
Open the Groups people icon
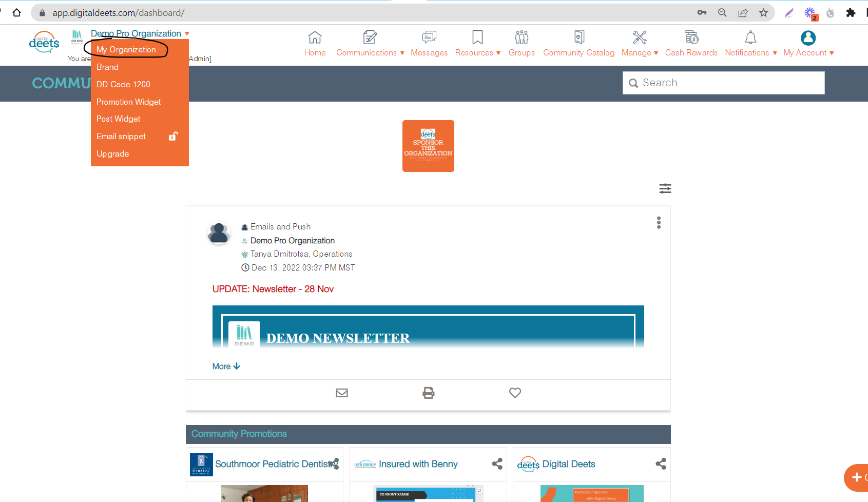coord(522,37)
